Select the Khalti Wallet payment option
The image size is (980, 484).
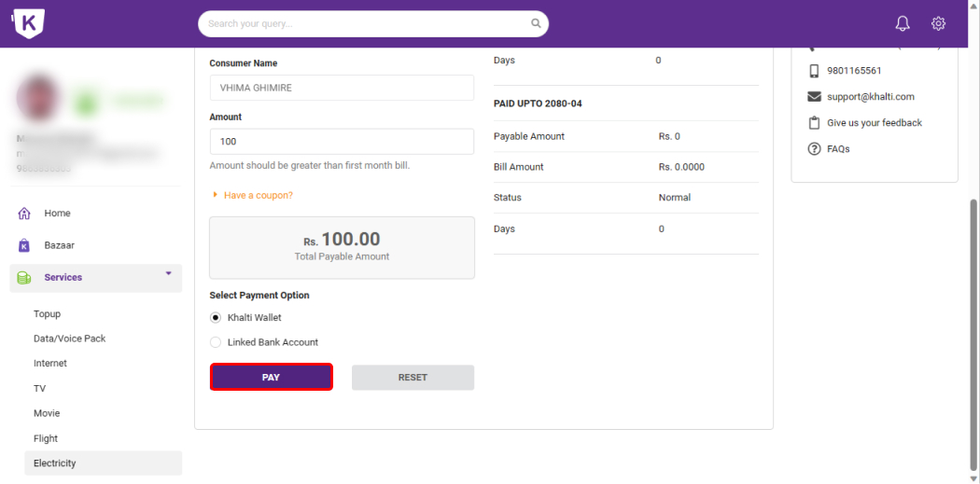(216, 317)
